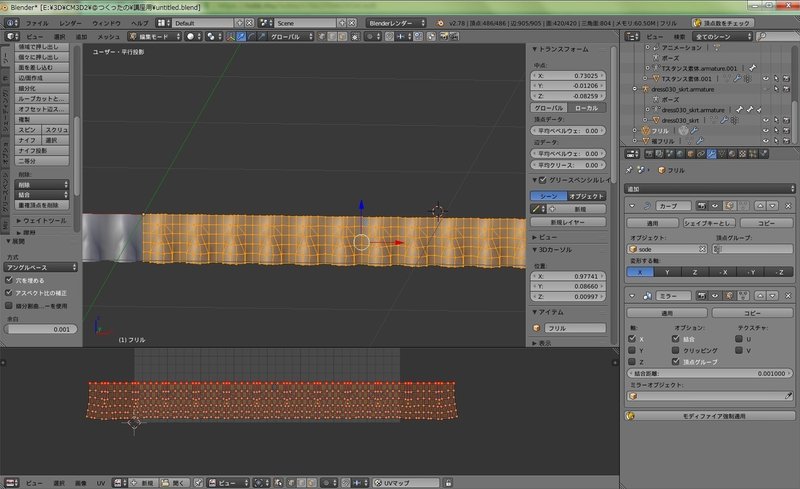
Task: Toggle the mirror X axis checkbox
Action: (x=632, y=339)
